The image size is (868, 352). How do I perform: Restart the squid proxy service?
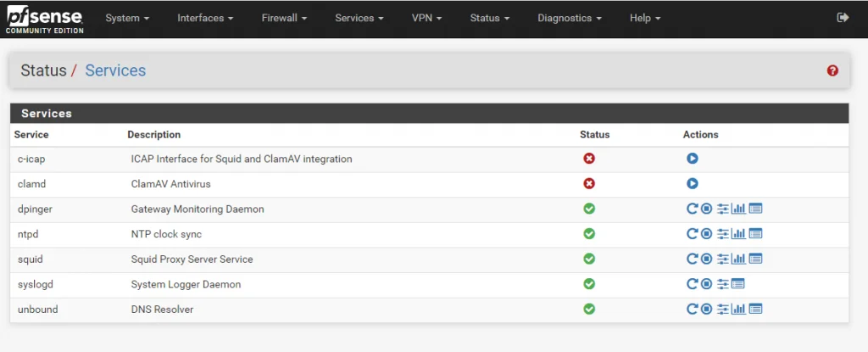coord(692,259)
